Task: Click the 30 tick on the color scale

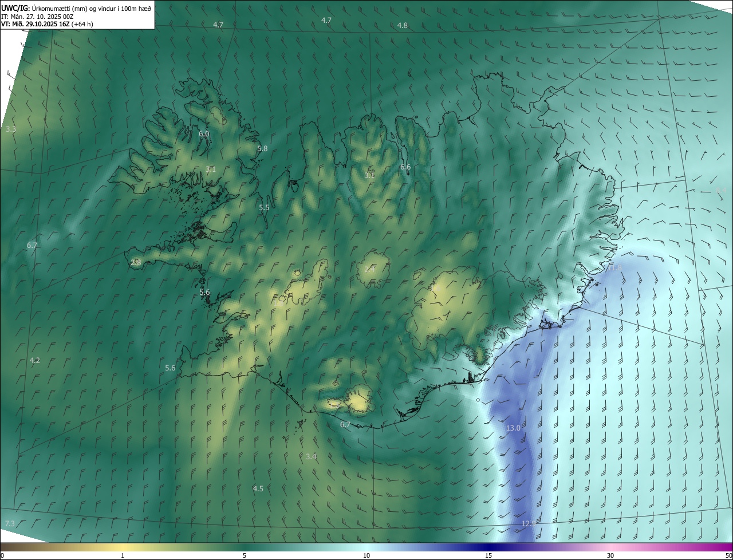Action: [610, 555]
